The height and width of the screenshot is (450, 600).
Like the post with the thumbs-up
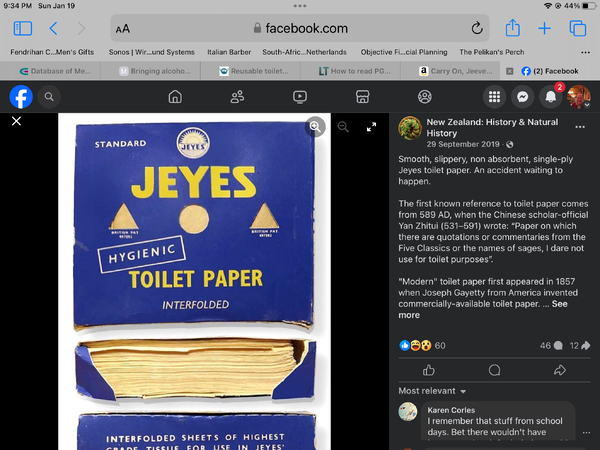coord(429,370)
